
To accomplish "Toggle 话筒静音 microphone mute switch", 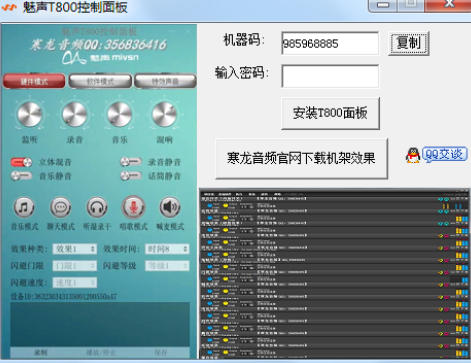I will pos(131,175).
